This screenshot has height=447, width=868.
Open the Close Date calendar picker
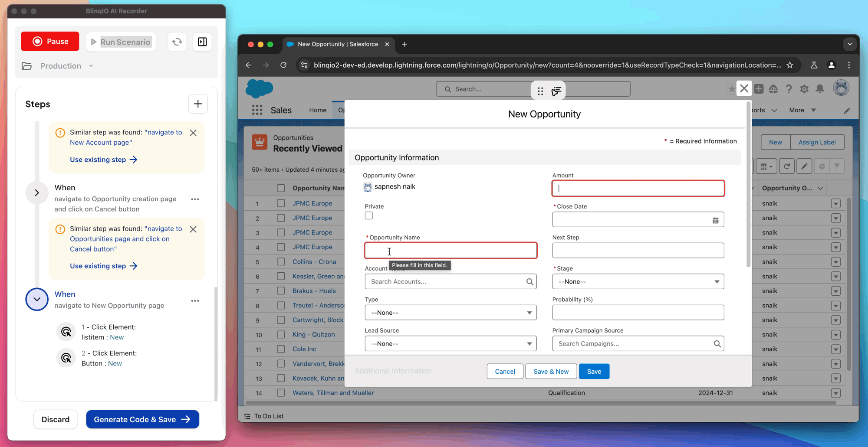715,220
